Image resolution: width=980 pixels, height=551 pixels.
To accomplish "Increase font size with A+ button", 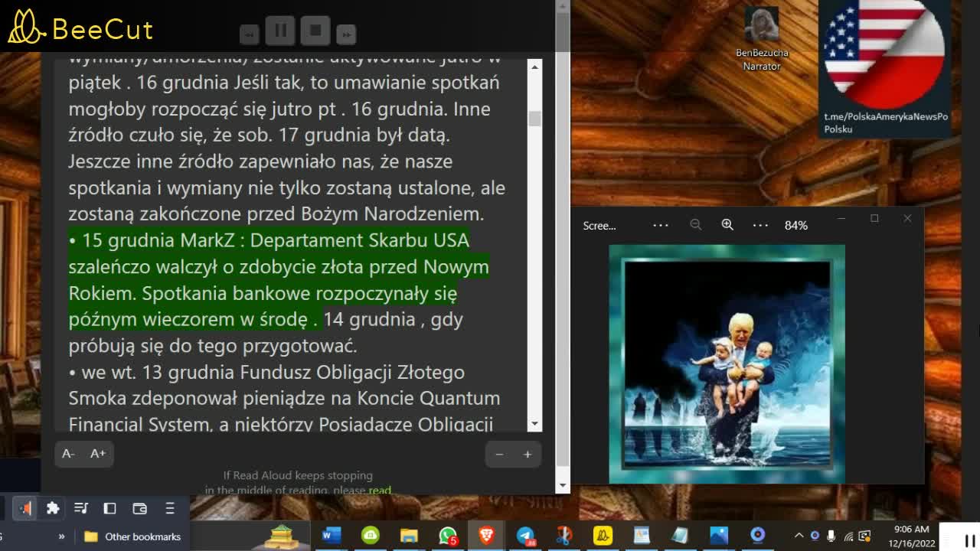I will click(x=98, y=454).
